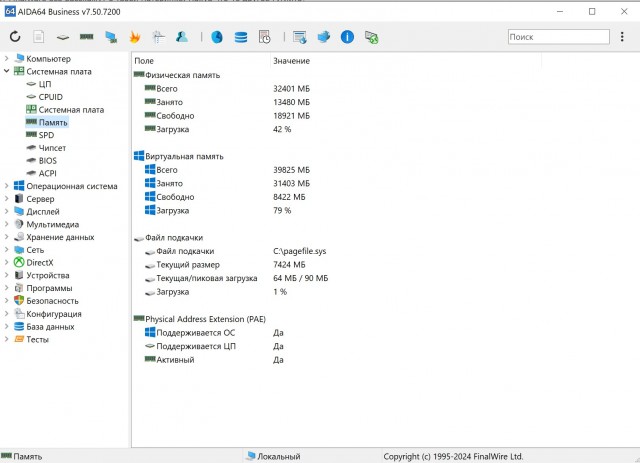The image size is (640, 463).
Task: Click the window with download arrow icon
Action: pyautogui.click(x=300, y=37)
